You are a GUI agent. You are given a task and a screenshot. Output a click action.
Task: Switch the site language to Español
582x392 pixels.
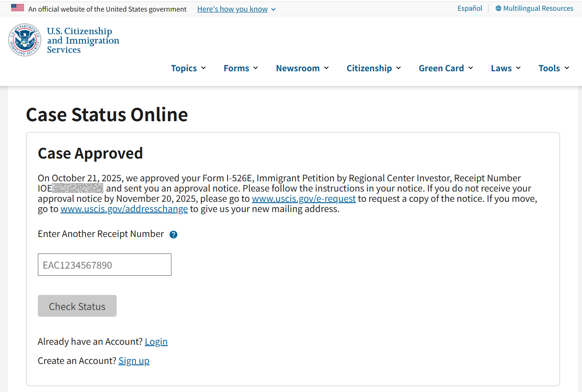pos(470,8)
